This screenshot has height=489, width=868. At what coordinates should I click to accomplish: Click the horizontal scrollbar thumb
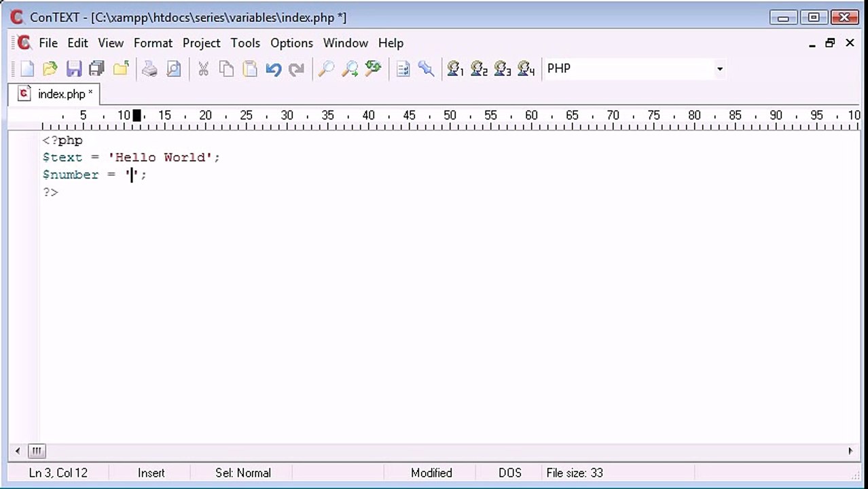pyautogui.click(x=37, y=450)
